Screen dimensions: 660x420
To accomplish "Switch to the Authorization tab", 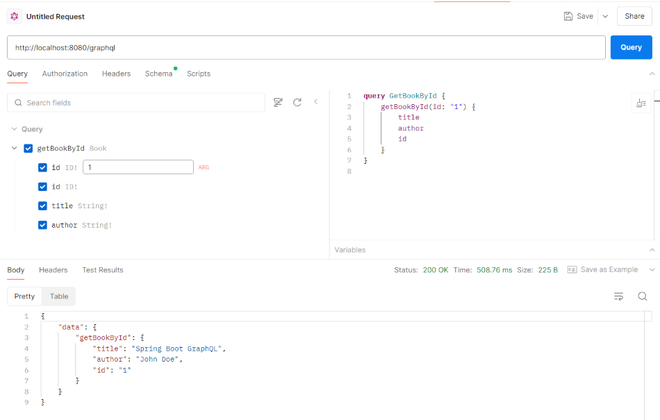I will tap(65, 74).
